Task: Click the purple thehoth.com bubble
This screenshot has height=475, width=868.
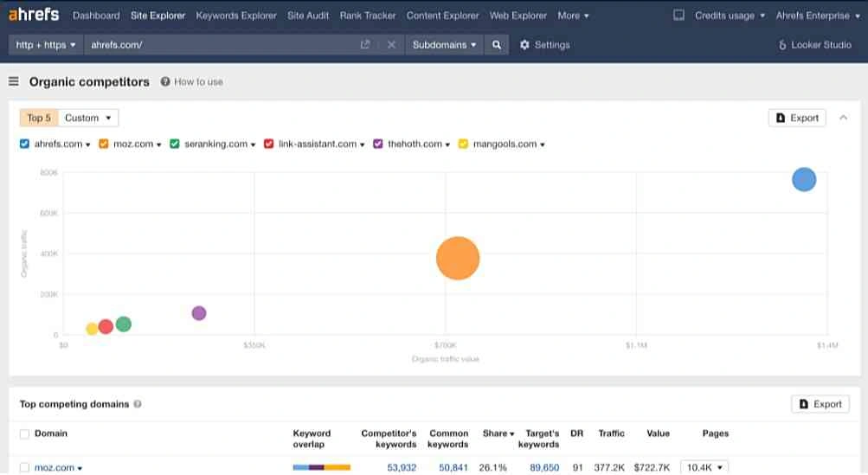Action: (199, 313)
